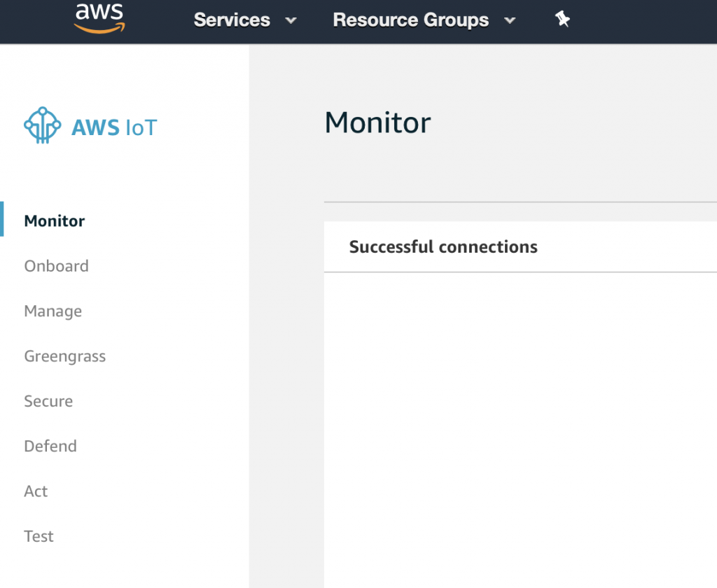Expand the Resource Groups dropdown arrow
Image resolution: width=717 pixels, height=588 pixels.
pyautogui.click(x=510, y=20)
